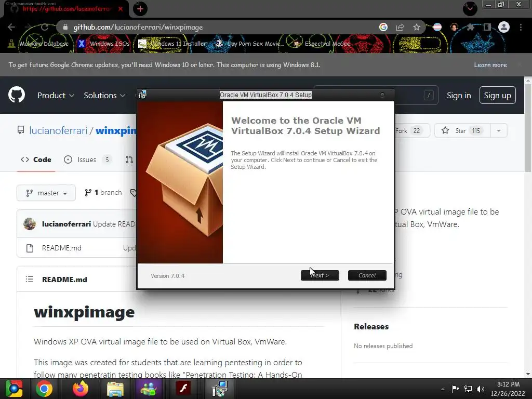The image size is (532, 399).
Task: Click the Releases heading
Action: pyautogui.click(x=371, y=327)
